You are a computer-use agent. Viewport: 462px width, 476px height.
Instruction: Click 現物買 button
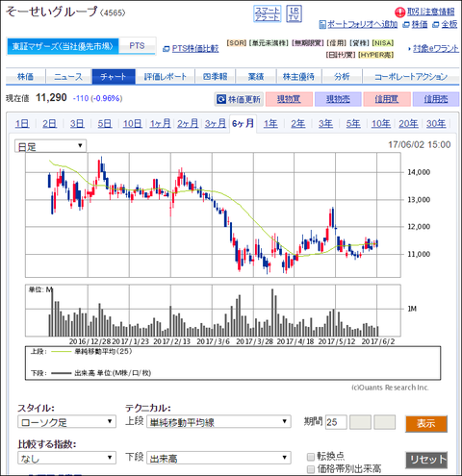tap(289, 99)
